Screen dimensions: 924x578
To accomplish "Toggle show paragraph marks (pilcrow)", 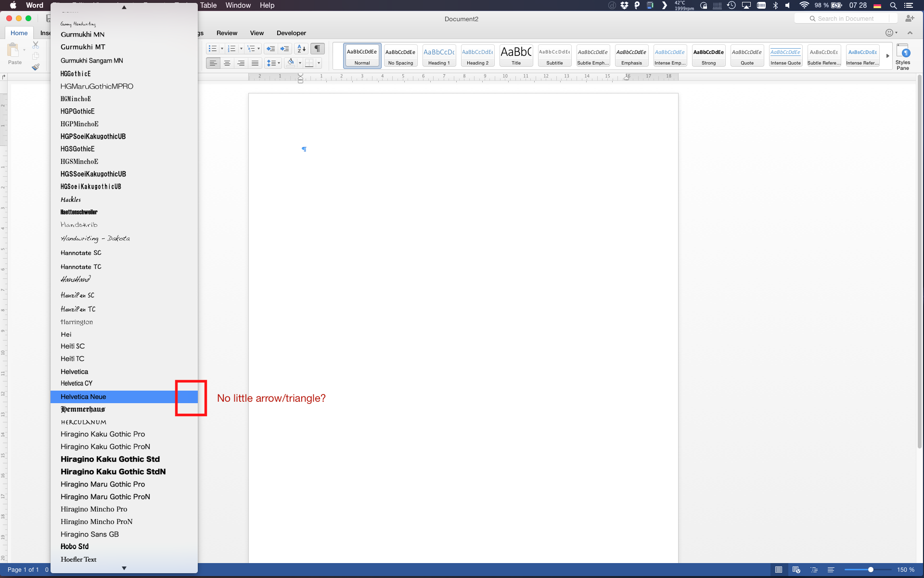I will coord(317,49).
